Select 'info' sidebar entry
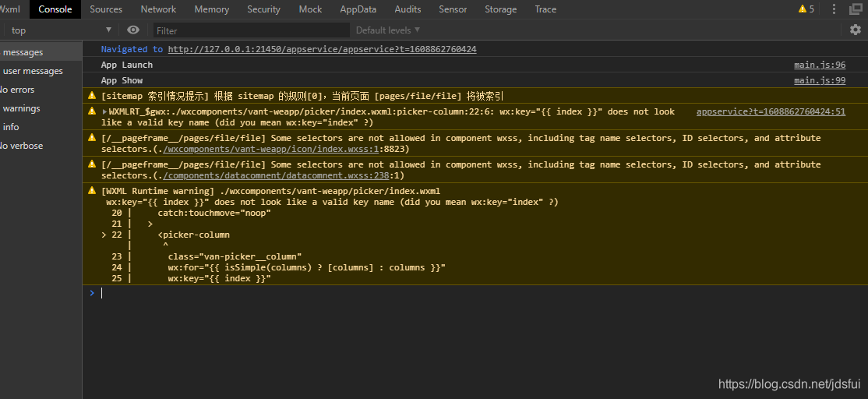Viewport: 868px width, 399px height. coord(41,127)
